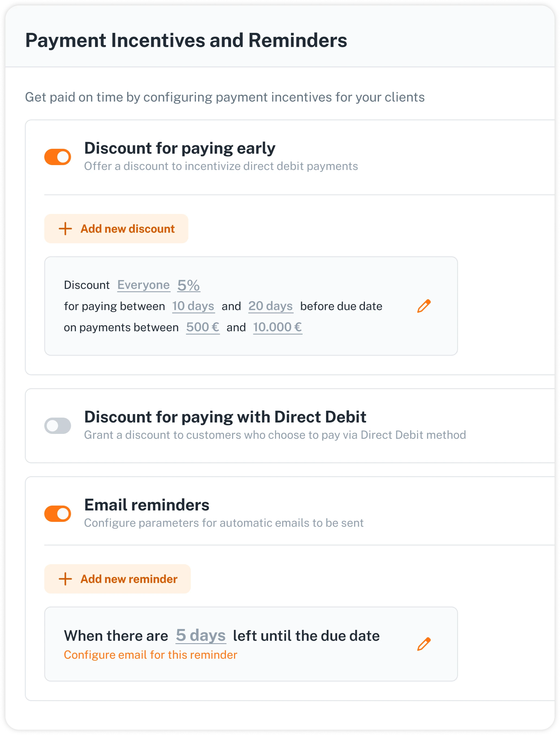Add new reminder

pyautogui.click(x=117, y=579)
